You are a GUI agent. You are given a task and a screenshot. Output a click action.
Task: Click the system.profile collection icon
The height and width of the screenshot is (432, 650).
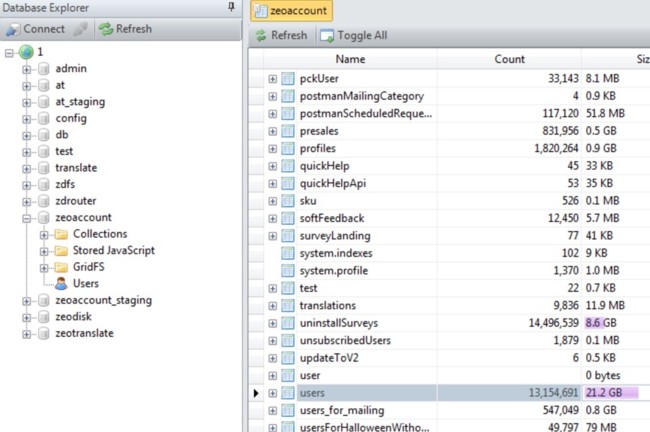pos(288,270)
